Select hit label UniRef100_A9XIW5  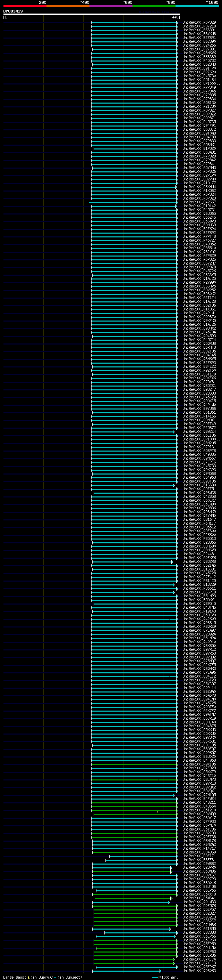(x=199, y=764)
